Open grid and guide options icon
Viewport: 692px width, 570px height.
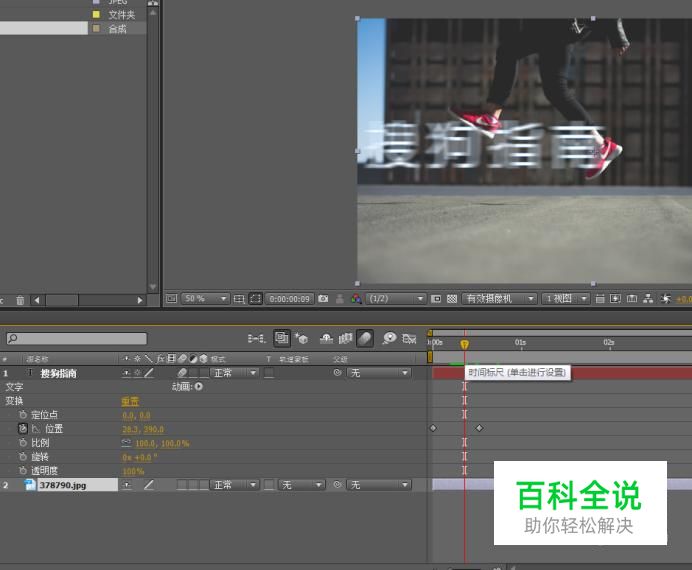tap(239, 299)
